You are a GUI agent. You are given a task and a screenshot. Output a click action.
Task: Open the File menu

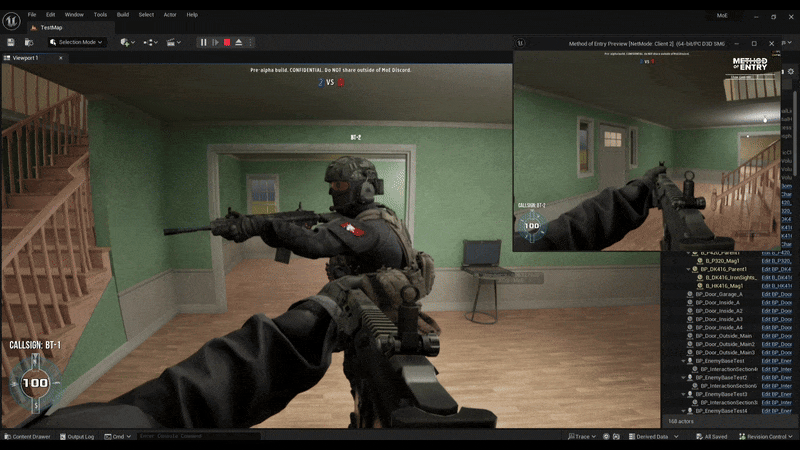click(x=32, y=15)
